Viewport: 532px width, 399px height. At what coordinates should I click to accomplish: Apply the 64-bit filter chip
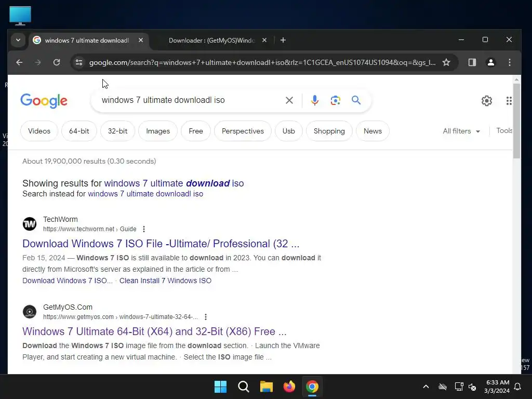tap(79, 131)
